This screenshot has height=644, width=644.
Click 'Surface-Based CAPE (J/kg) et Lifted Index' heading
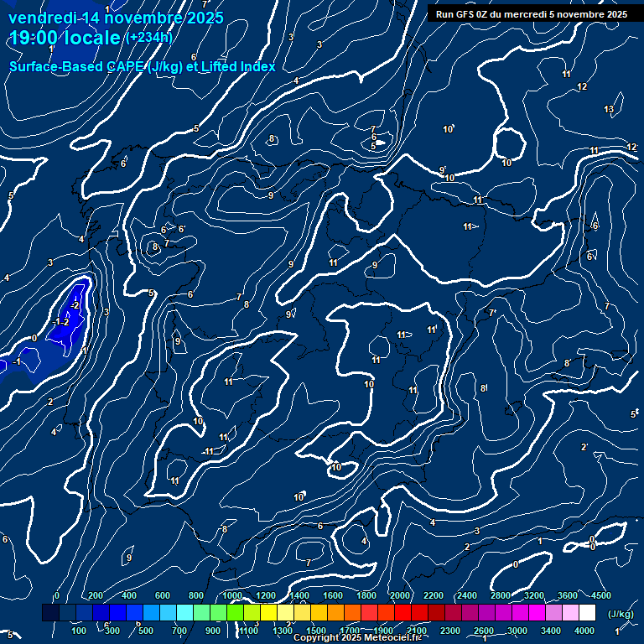pos(143,66)
